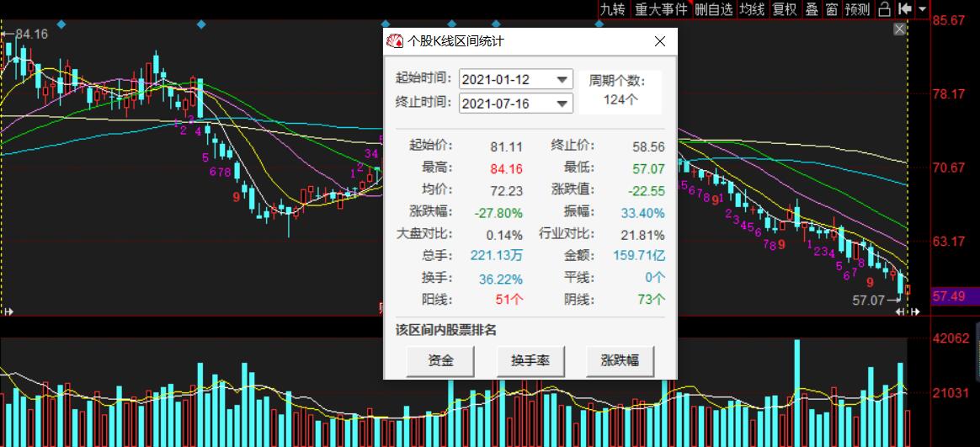
Task: Close the 个股K线区间统计 dialog
Action: pyautogui.click(x=660, y=41)
